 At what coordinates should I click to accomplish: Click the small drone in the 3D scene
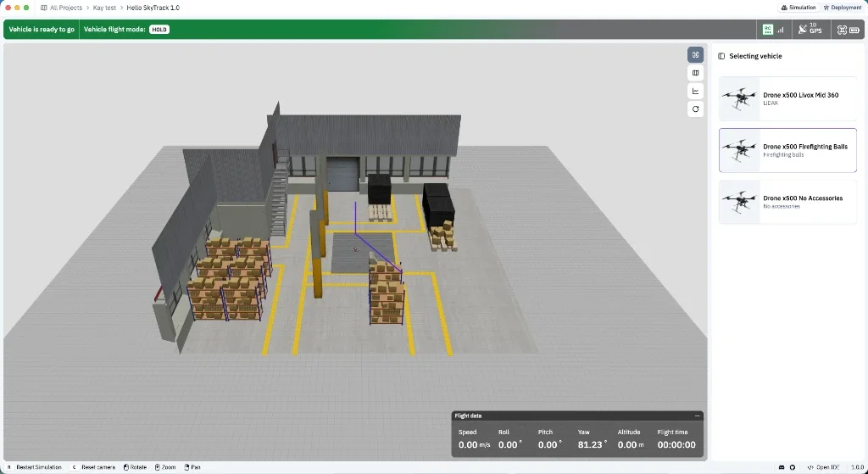(x=355, y=249)
